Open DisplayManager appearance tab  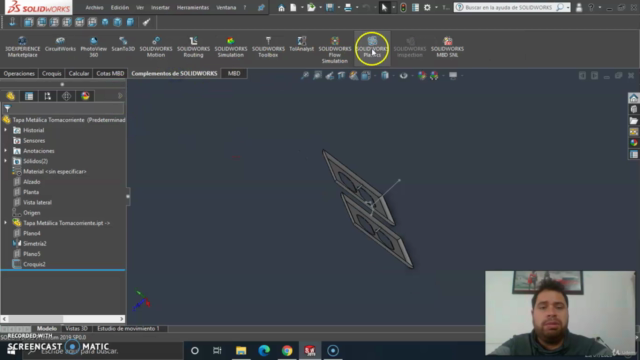[85, 96]
